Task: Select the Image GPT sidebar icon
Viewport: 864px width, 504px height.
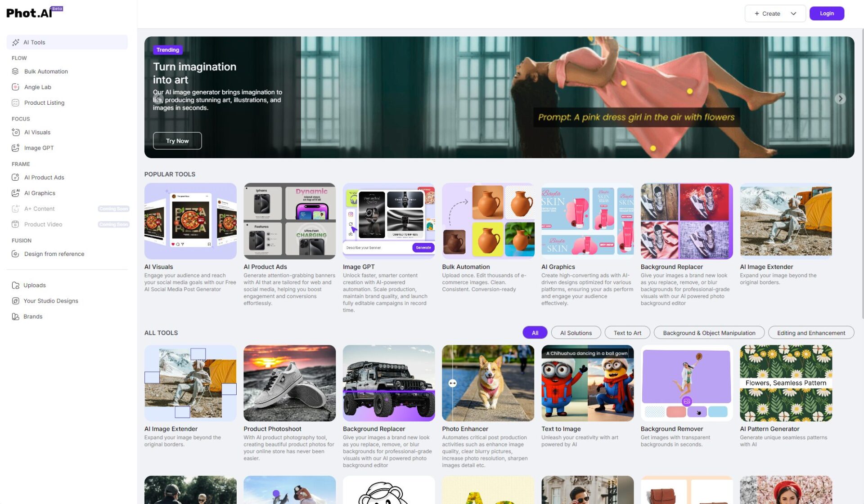Action: [15, 148]
